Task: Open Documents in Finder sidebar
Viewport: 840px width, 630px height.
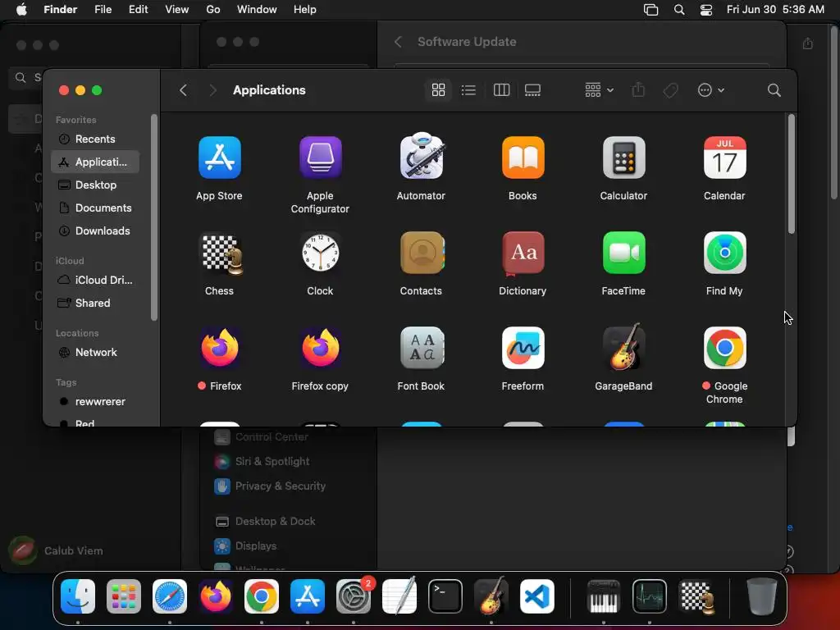Action: click(x=95, y=208)
